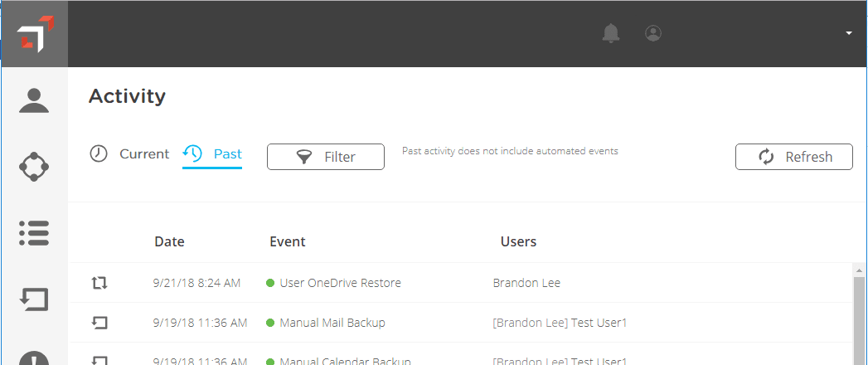Image resolution: width=868 pixels, height=365 pixels.
Task: Open the backup restore sidebar icon
Action: (34, 299)
